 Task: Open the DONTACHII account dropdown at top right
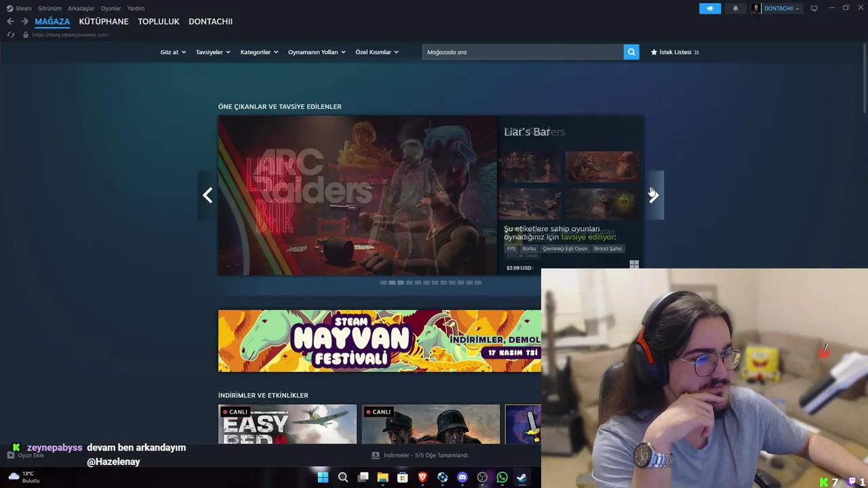click(x=782, y=8)
